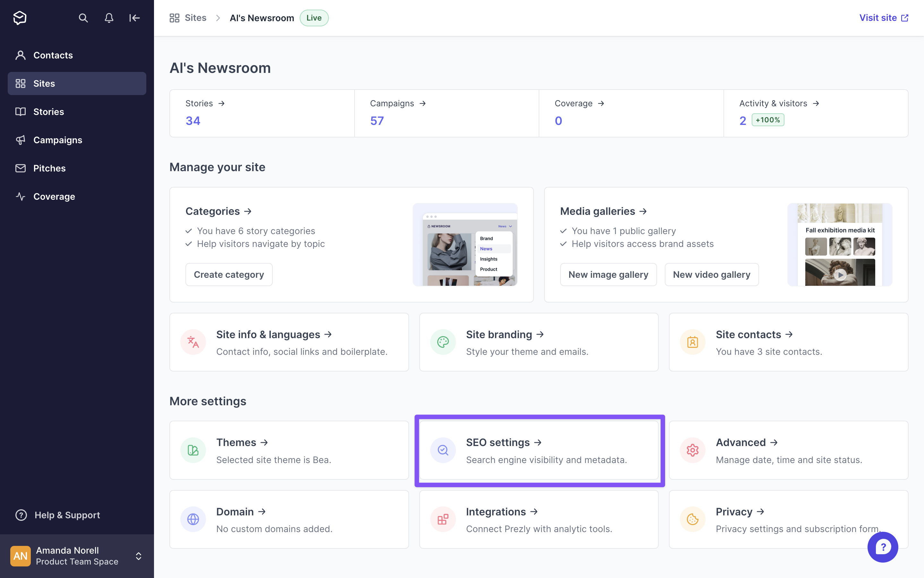Open the floating help question bubble
The width and height of the screenshot is (924, 578).
(883, 547)
